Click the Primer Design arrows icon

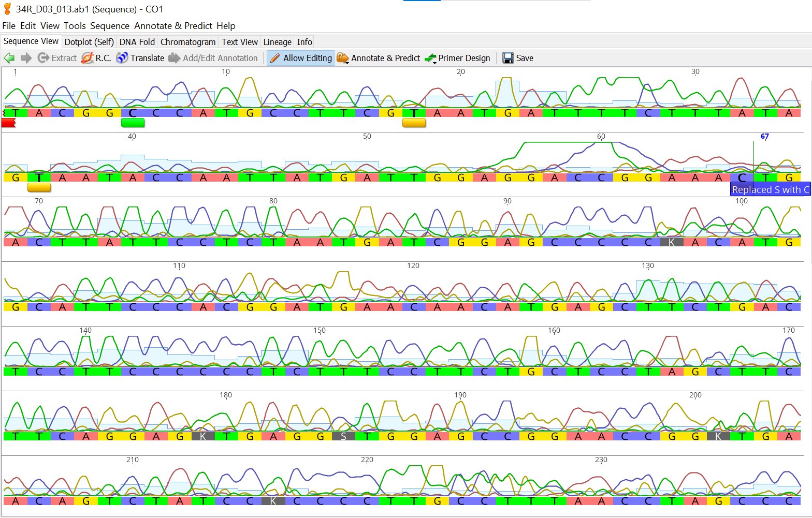point(430,58)
